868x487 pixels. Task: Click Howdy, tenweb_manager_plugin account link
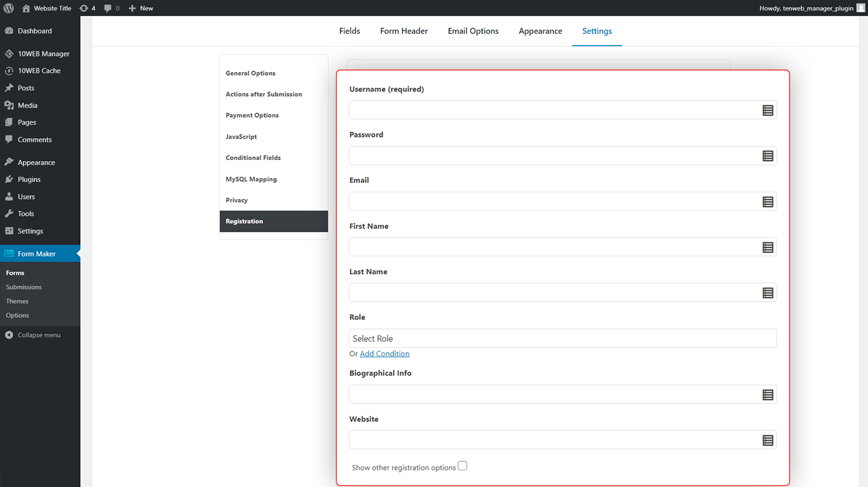click(806, 8)
